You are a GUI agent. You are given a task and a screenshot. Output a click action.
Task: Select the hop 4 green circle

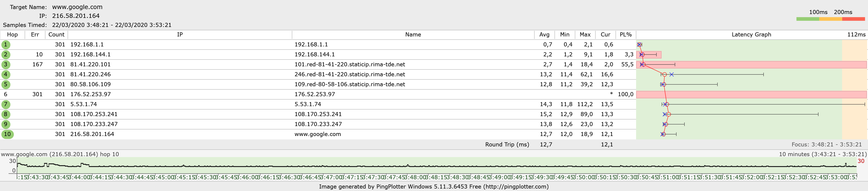pos(6,74)
